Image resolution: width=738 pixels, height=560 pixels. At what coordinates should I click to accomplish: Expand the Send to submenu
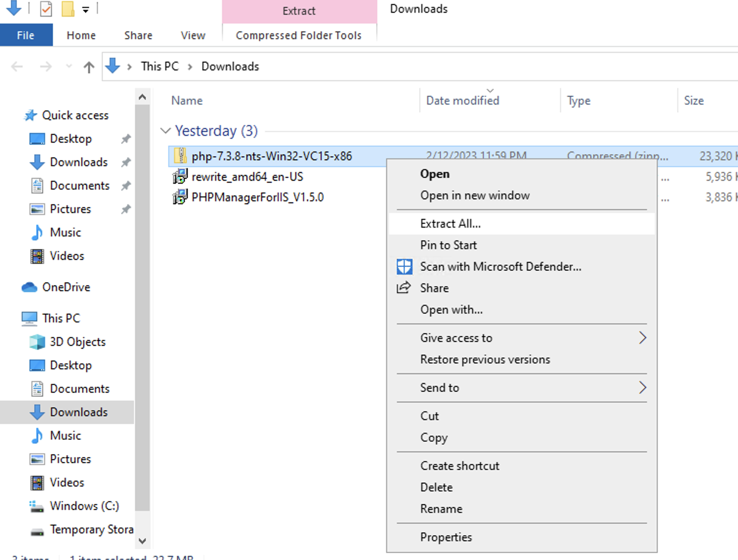coord(642,388)
